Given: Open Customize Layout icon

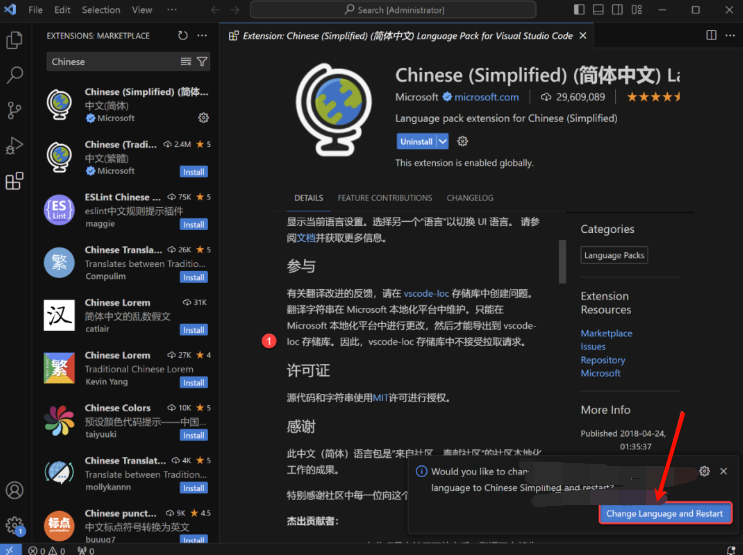Looking at the screenshot, I should [637, 9].
